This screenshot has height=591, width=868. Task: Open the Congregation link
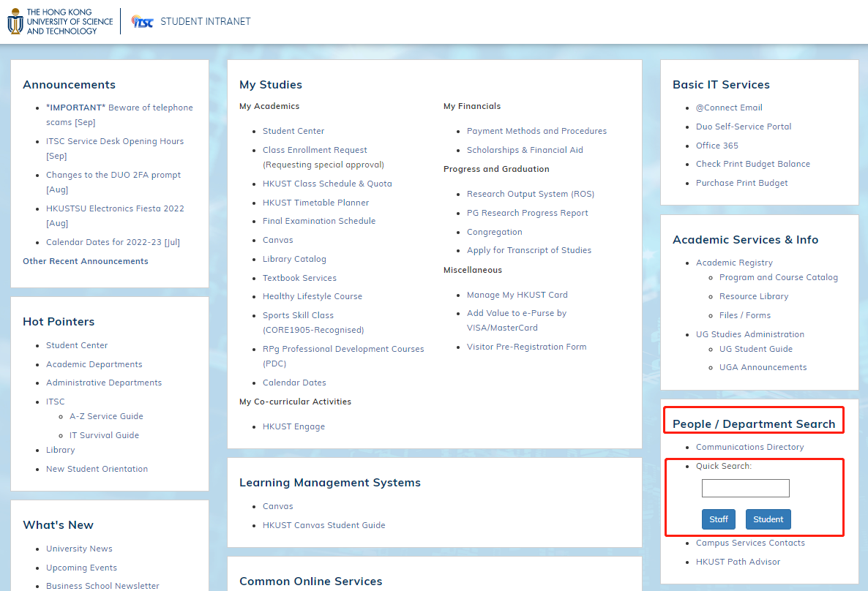click(x=494, y=232)
